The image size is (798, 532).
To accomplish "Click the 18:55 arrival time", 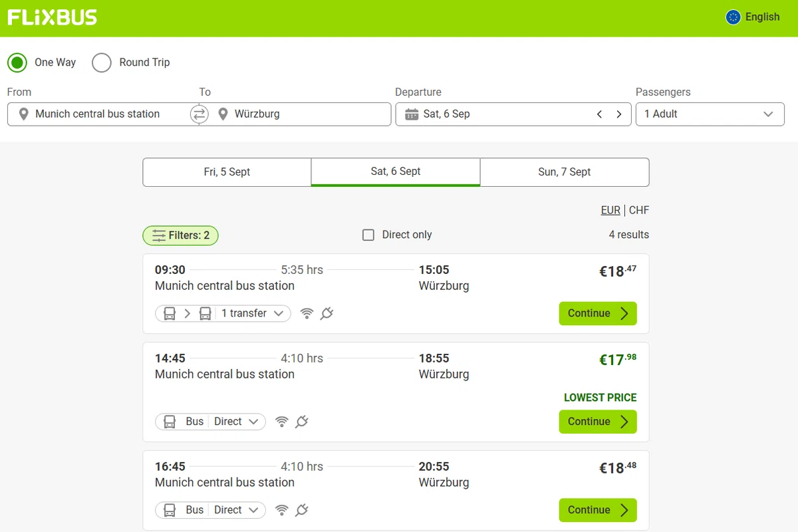I will (x=434, y=358).
